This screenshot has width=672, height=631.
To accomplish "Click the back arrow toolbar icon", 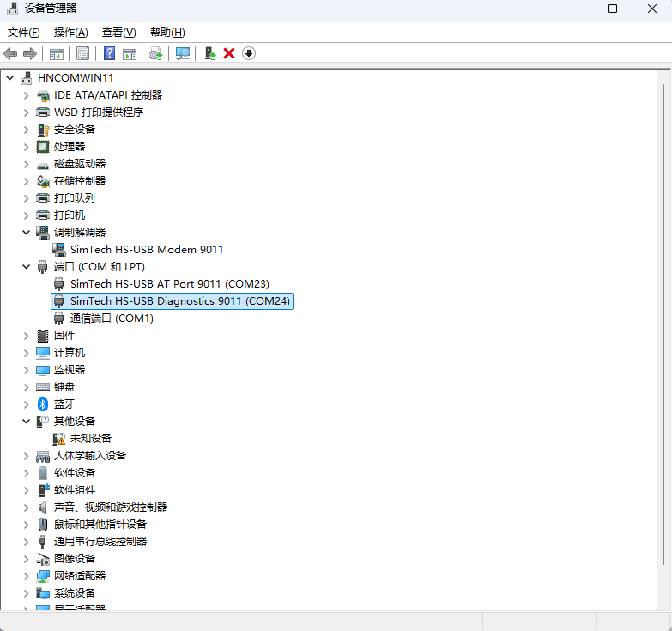I will (x=11, y=53).
